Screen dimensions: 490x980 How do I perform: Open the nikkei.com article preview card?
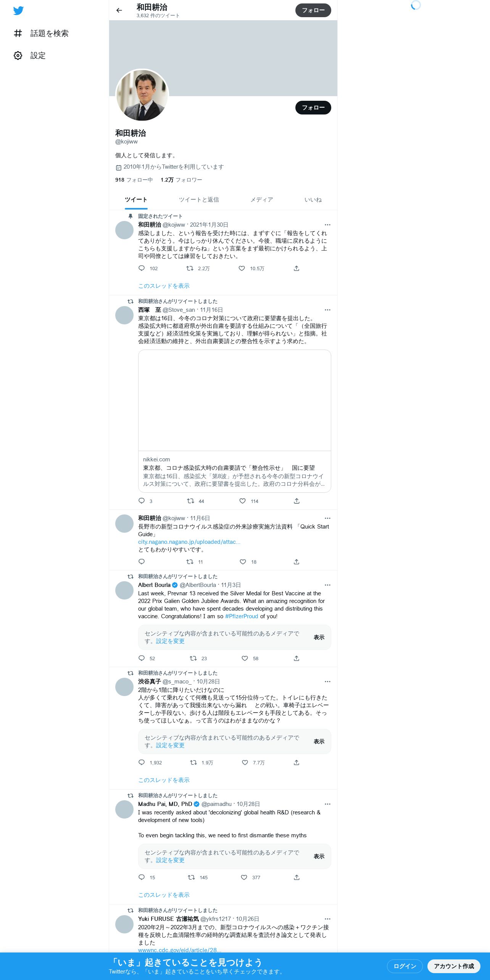point(235,421)
